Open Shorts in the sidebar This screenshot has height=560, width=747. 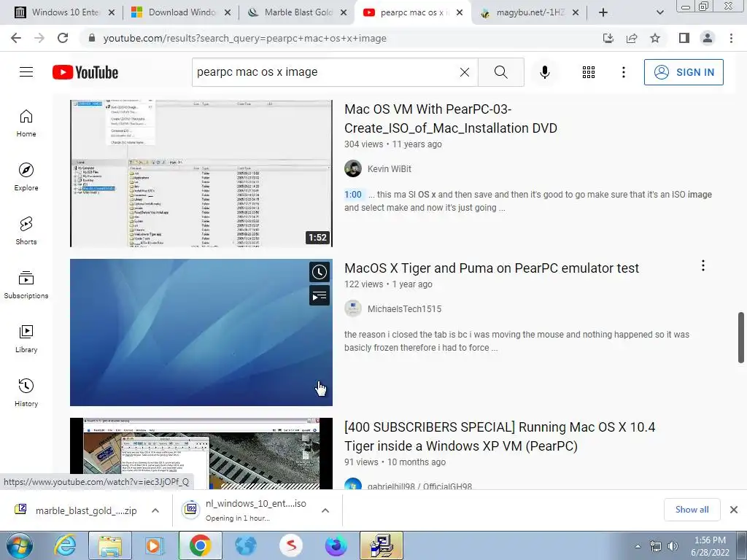coord(26,231)
